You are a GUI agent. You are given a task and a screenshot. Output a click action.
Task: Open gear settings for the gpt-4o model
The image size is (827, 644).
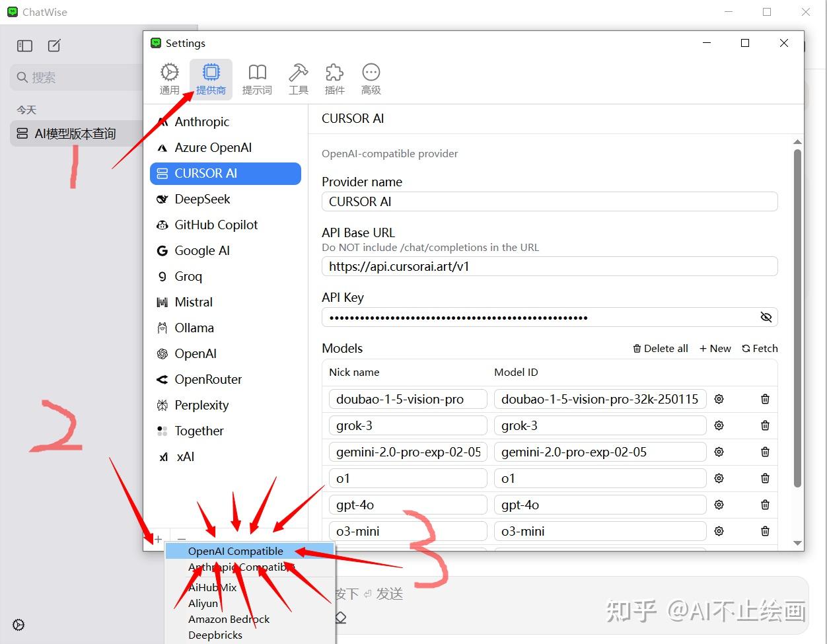[x=719, y=505]
